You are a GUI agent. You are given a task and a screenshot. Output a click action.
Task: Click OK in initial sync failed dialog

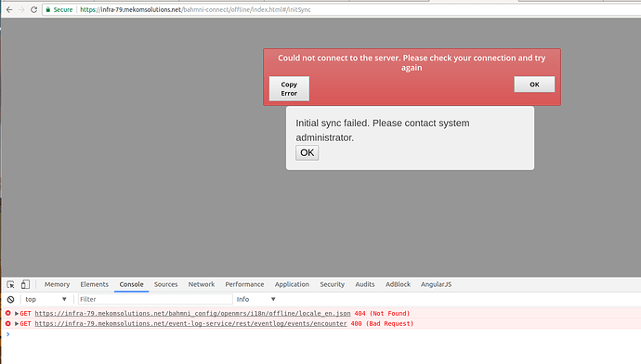(307, 153)
